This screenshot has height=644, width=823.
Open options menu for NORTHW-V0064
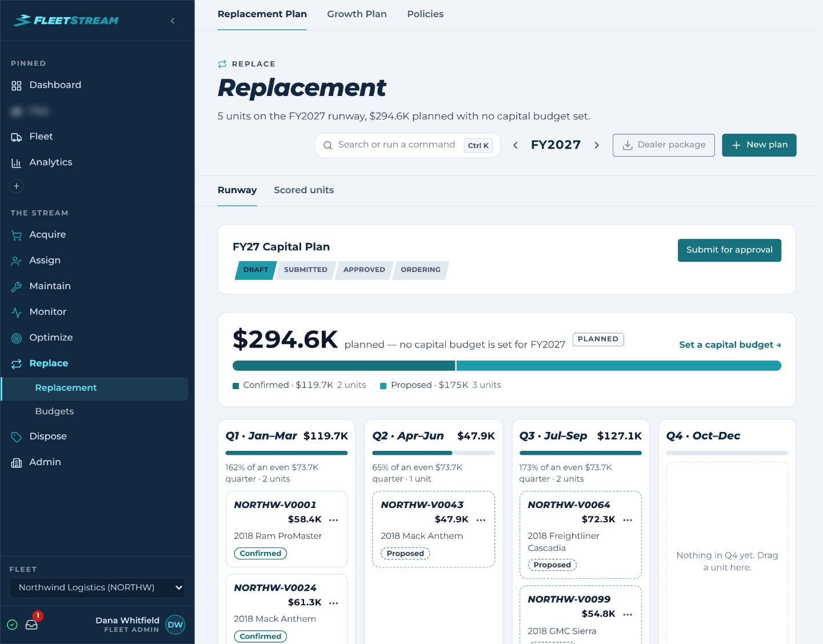tap(628, 520)
